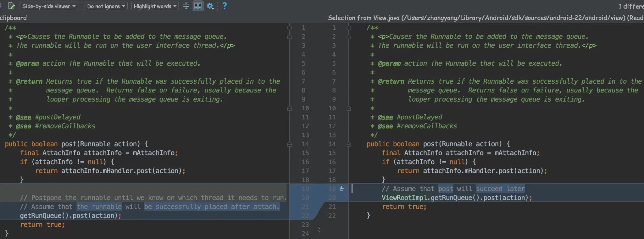Click the "Selection from View.java" pane title
Screen dimensions: 644x239
coord(486,18)
